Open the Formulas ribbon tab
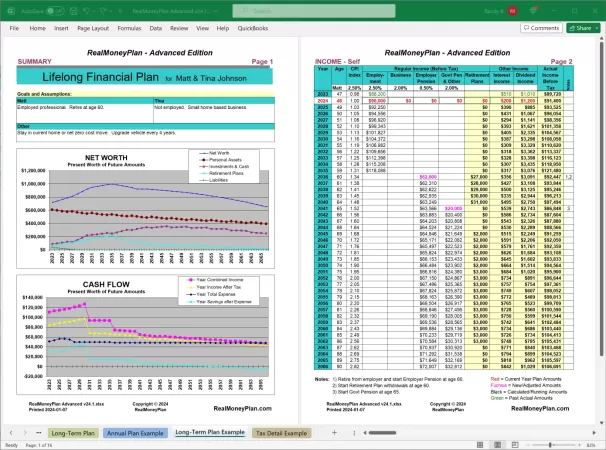606x450 pixels. (130, 28)
